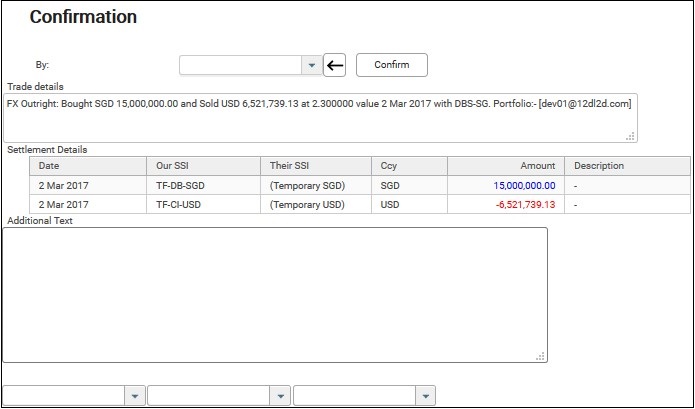The image size is (695, 409).
Task: Expand the rightmost bottom dropdown
Action: 425,396
